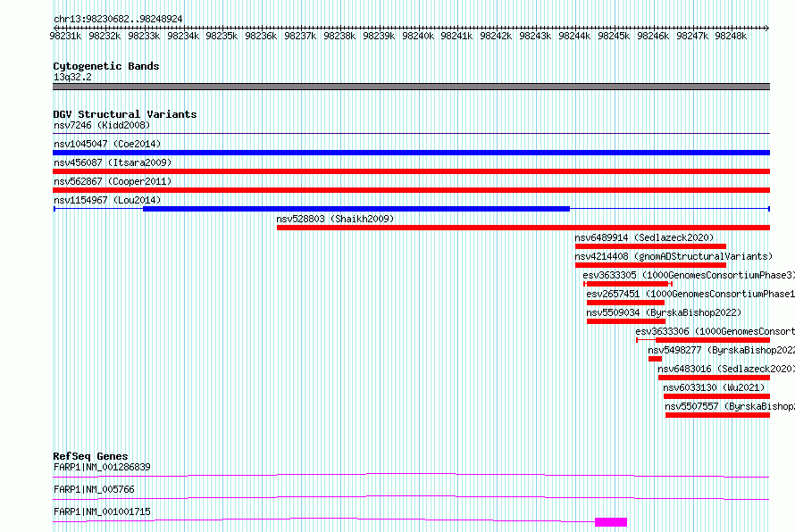Select the red esv3633305 variant bar
Viewport: 795px width, 532px height.
[x=628, y=284]
